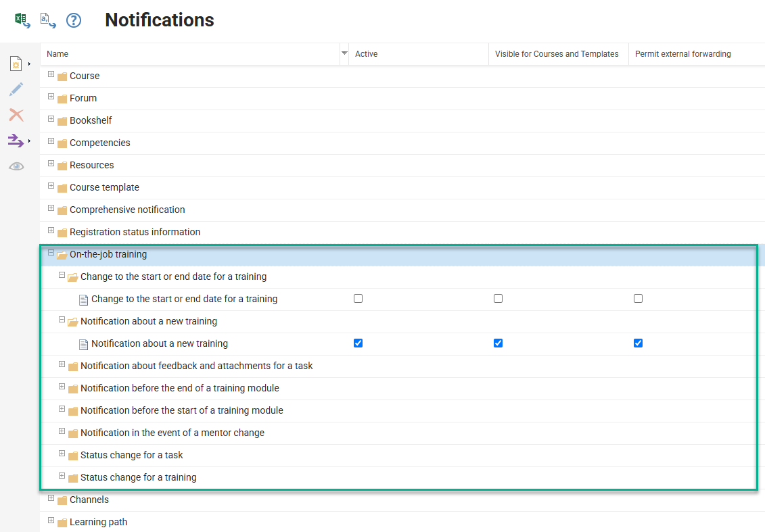The width and height of the screenshot is (765, 532).
Task: Disable Active for Notification about a new training
Action: pos(358,343)
